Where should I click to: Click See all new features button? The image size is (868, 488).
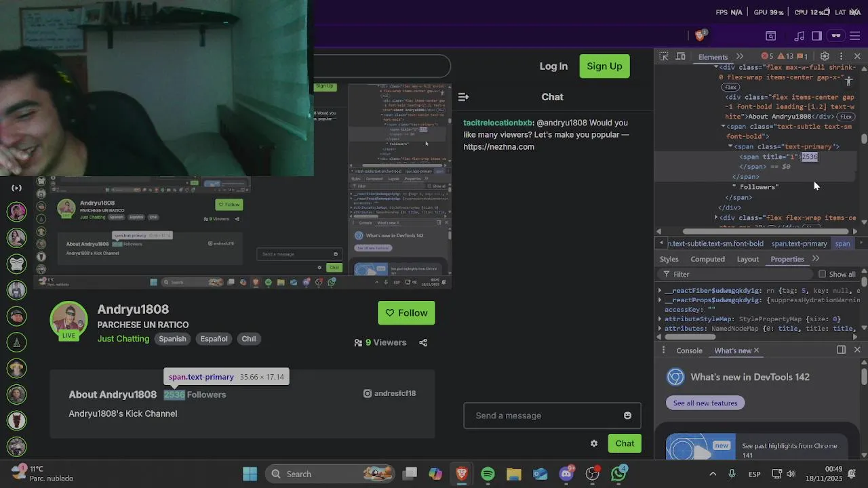(705, 403)
